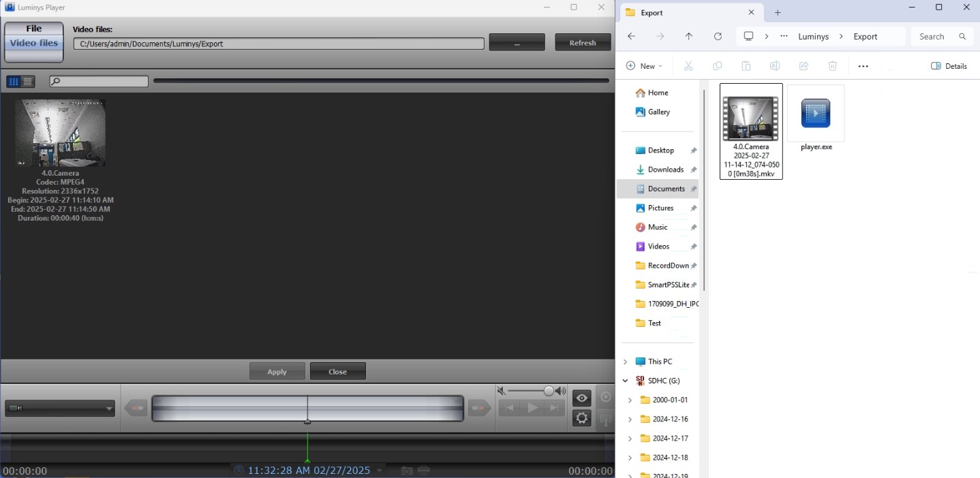Switch to list view layout

click(28, 82)
